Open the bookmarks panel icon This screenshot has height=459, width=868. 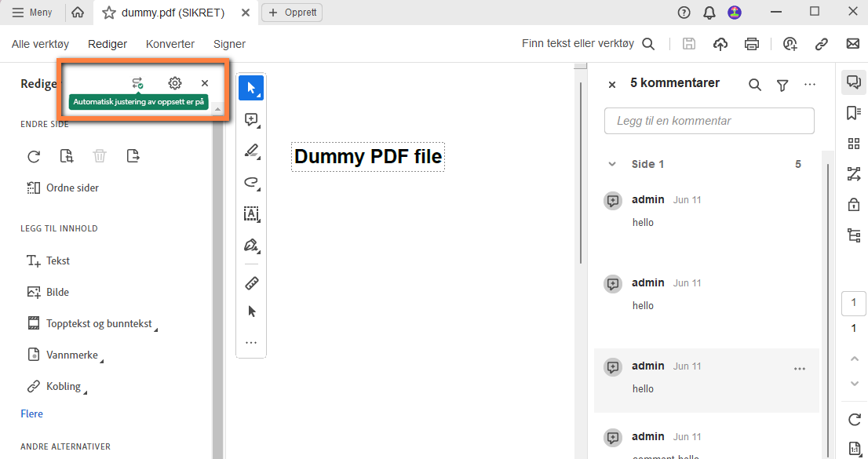tap(854, 113)
